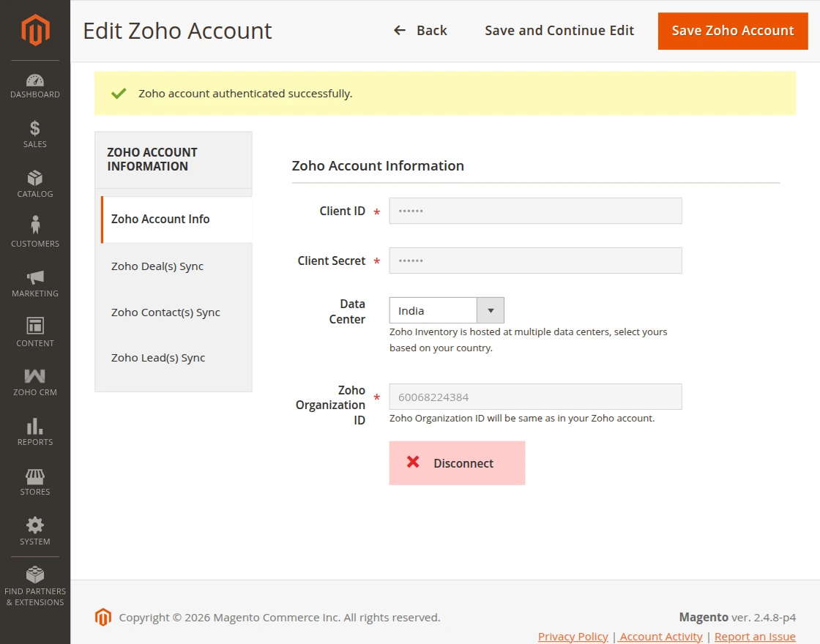Viewport: 820px width, 644px height.
Task: Select Zoho Account Info tab
Action: click(x=176, y=219)
